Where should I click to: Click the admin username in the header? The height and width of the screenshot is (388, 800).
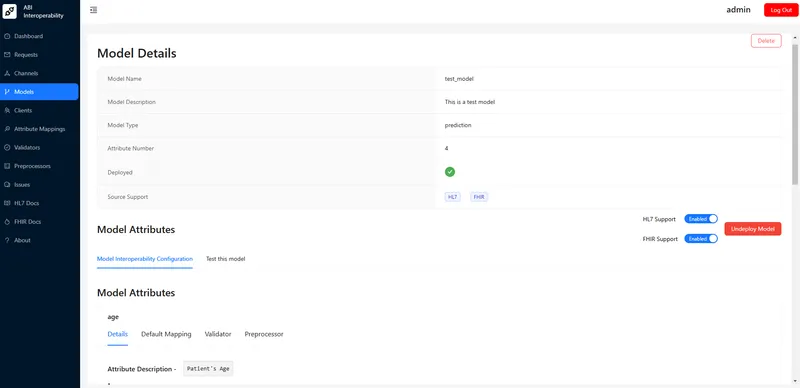(738, 10)
